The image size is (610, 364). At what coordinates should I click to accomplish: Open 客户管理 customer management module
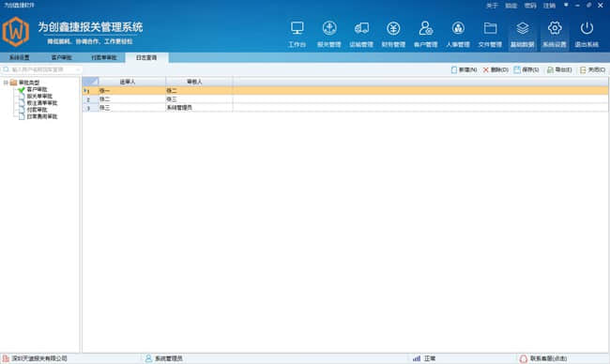(x=426, y=34)
